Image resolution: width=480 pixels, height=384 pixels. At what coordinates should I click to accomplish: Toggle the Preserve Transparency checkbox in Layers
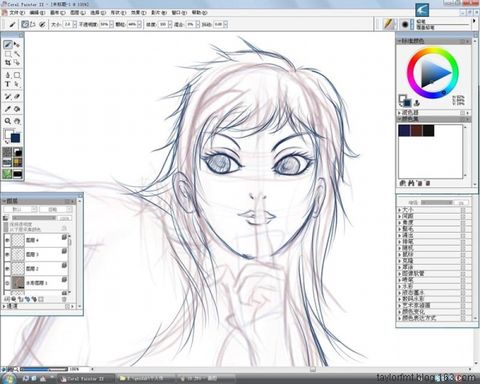coord(6,225)
